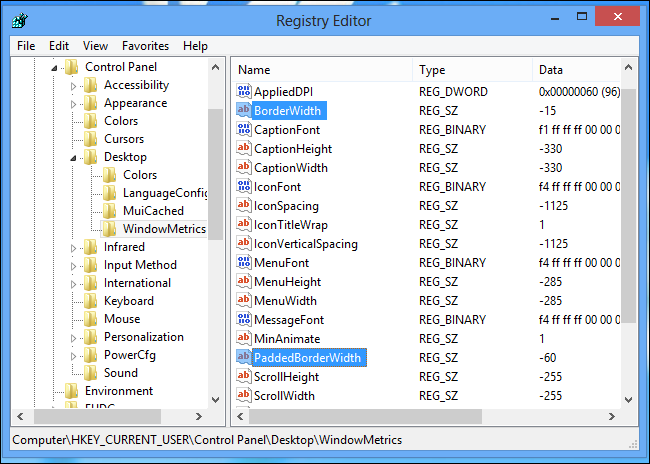650x464 pixels.
Task: Click the PaddedBorderWidth string value icon
Action: [244, 357]
